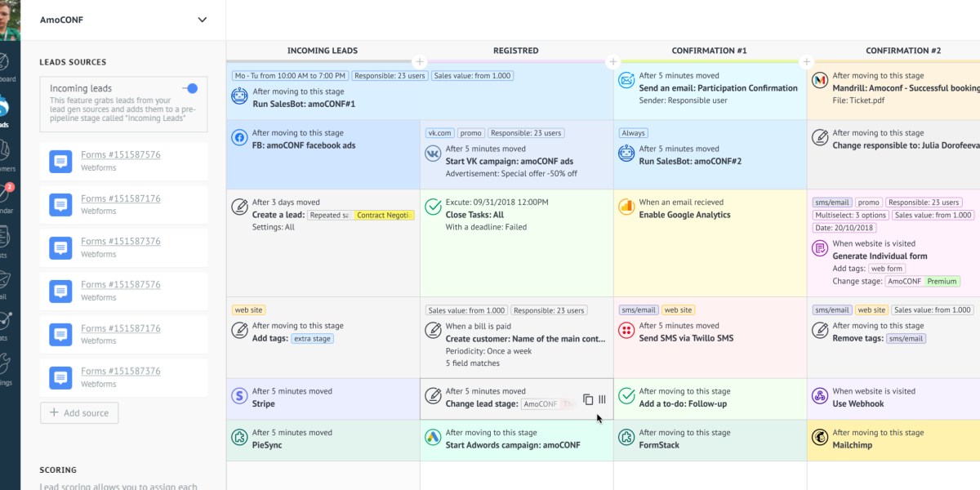Select the Mo - Tu schedule condition tag

coord(291,76)
